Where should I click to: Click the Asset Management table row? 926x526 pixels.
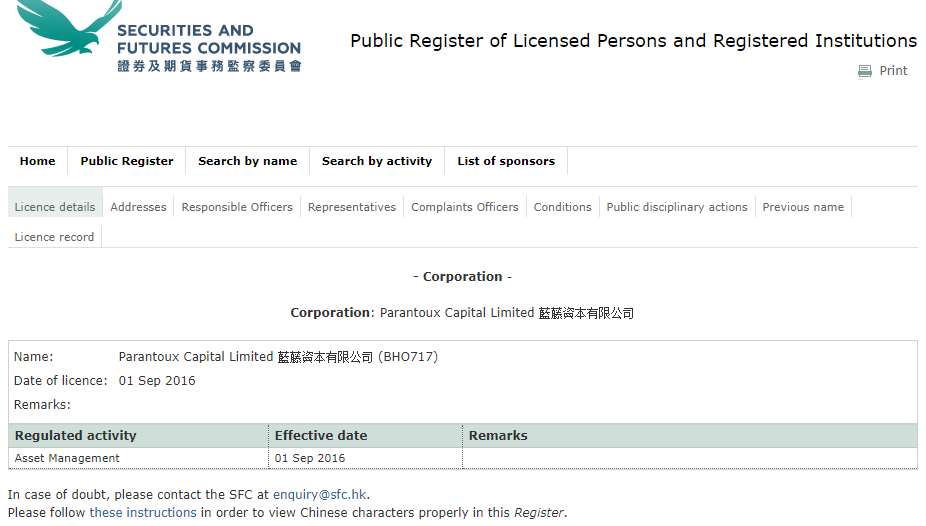pyautogui.click(x=463, y=458)
